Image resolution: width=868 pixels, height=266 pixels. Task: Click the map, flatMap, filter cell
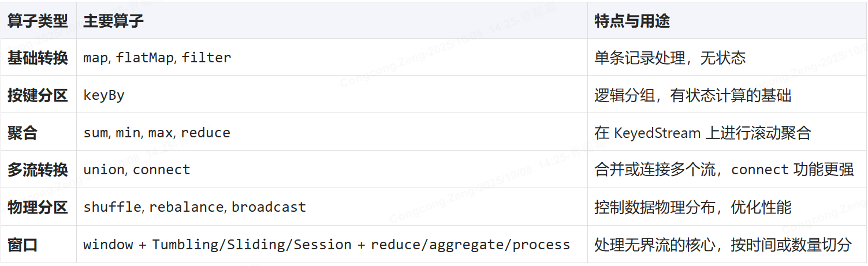click(x=157, y=58)
